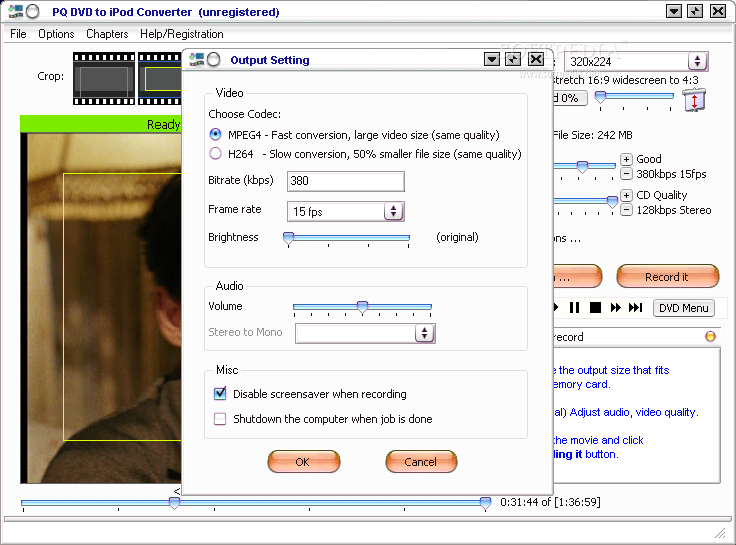Close the Output Setting dialog
736x545 pixels.
coord(536,59)
